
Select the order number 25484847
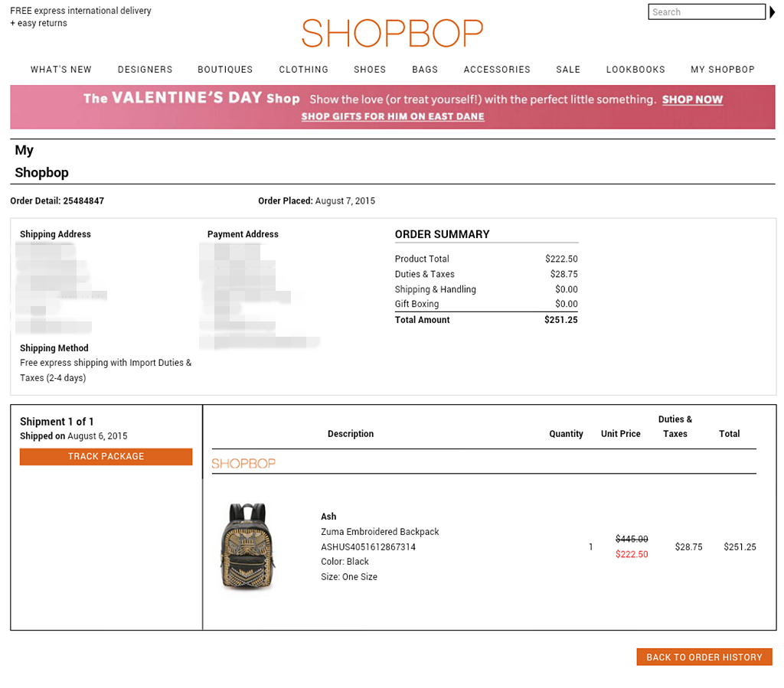[x=83, y=201]
